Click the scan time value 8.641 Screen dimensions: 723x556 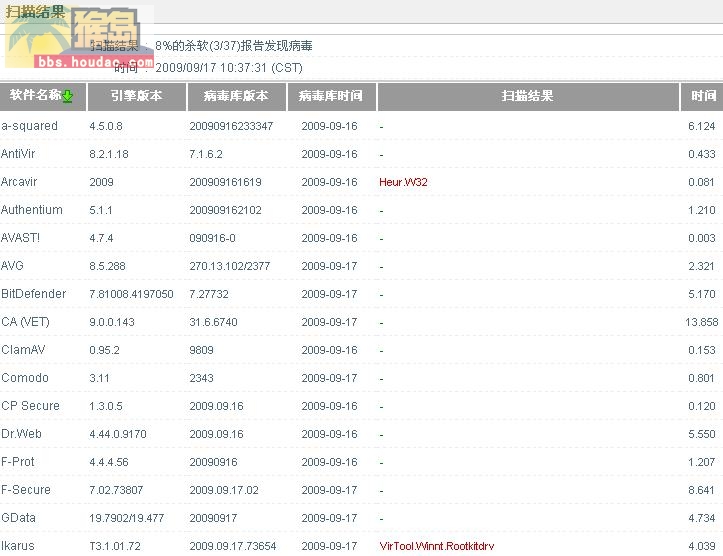(x=701, y=490)
